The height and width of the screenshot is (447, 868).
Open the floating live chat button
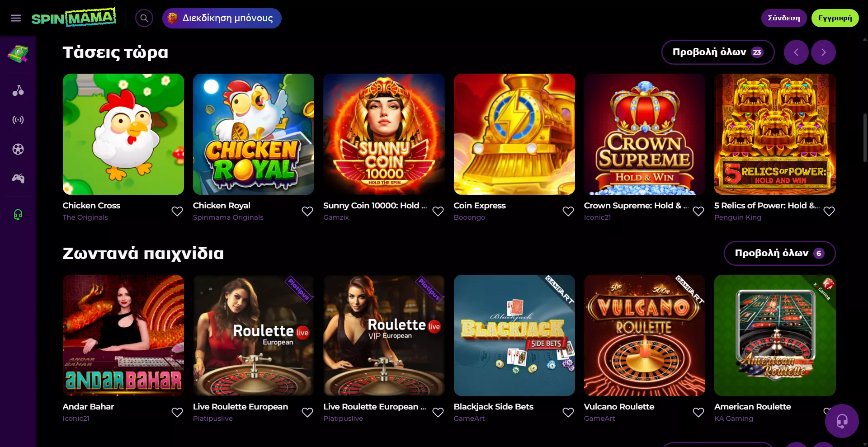point(841,421)
